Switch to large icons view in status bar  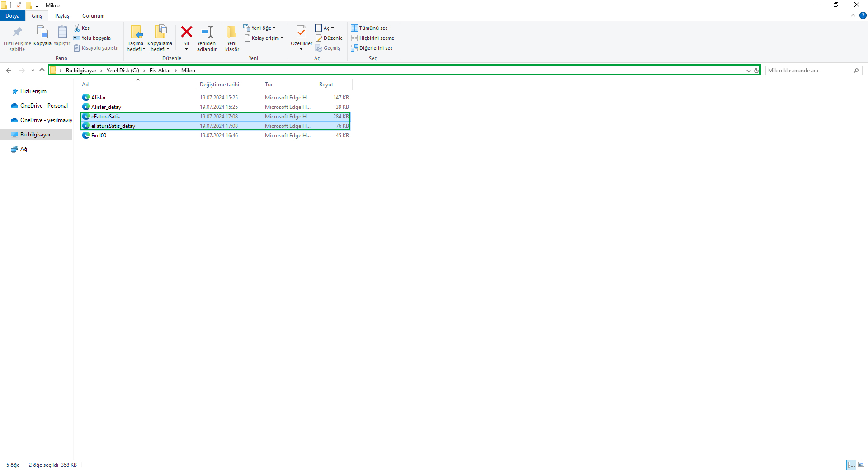(x=861, y=465)
